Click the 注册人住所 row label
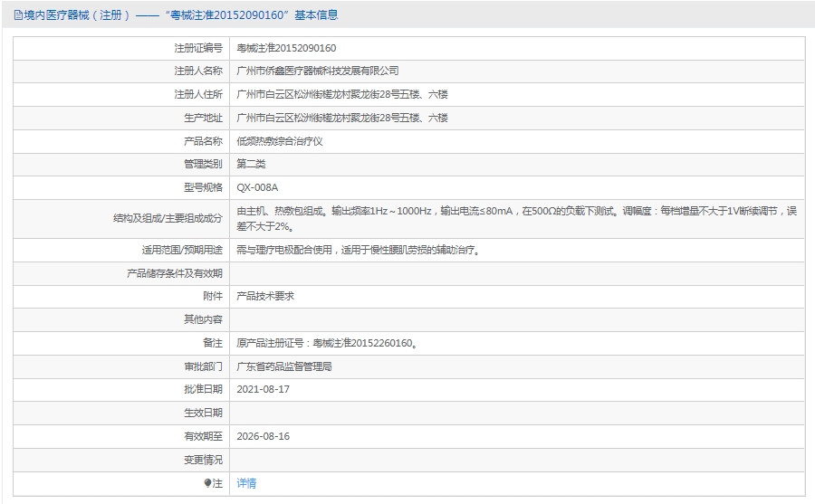This screenshot has height=504, width=815. (x=198, y=95)
